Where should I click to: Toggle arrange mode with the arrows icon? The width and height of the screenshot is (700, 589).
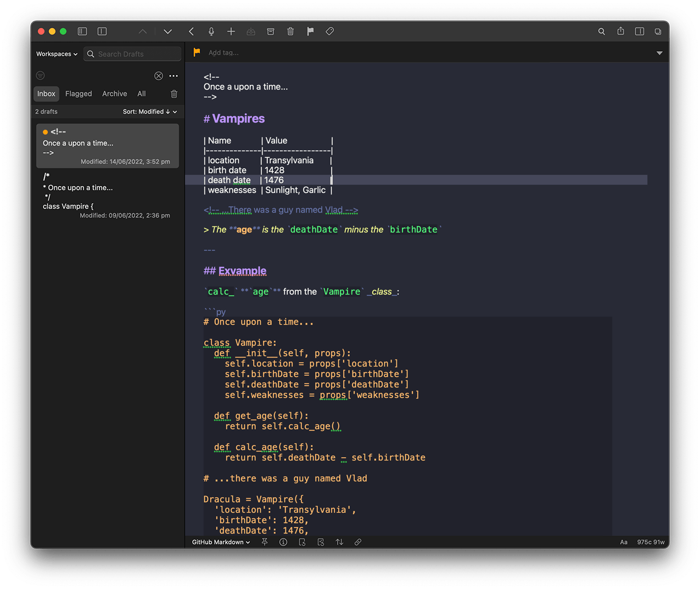(339, 542)
